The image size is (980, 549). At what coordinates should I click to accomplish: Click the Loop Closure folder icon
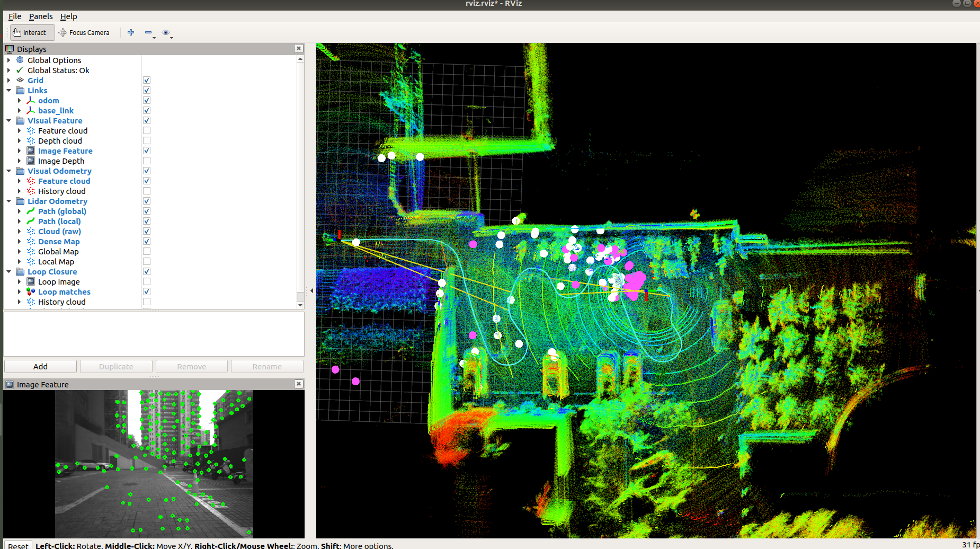pyautogui.click(x=20, y=271)
